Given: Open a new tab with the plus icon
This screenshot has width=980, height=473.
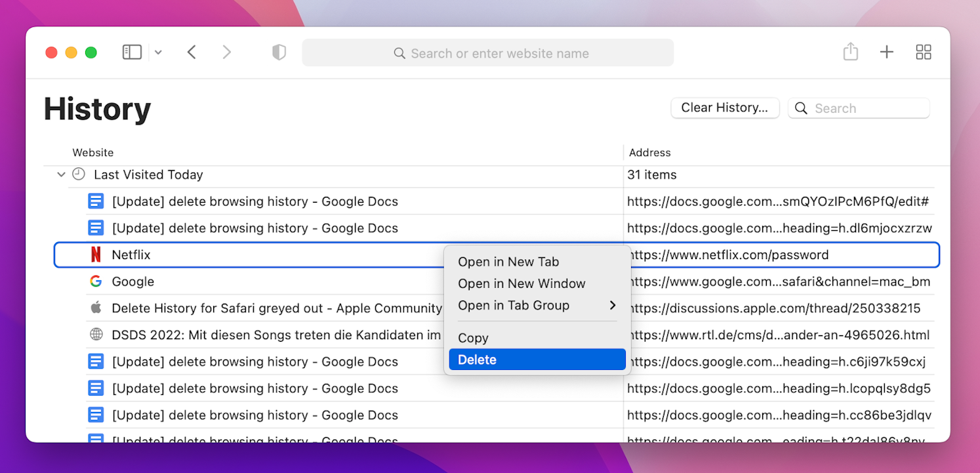Looking at the screenshot, I should click(x=887, y=51).
